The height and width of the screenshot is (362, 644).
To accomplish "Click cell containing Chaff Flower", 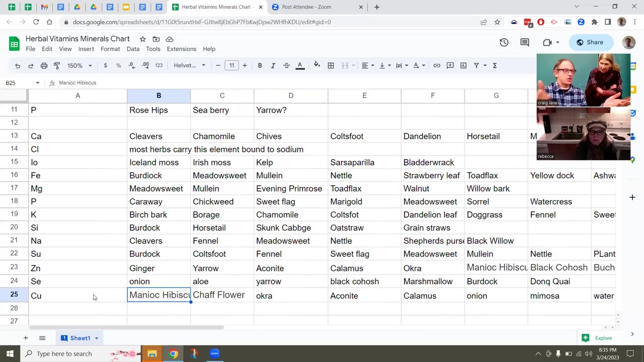I will click(x=222, y=295).
